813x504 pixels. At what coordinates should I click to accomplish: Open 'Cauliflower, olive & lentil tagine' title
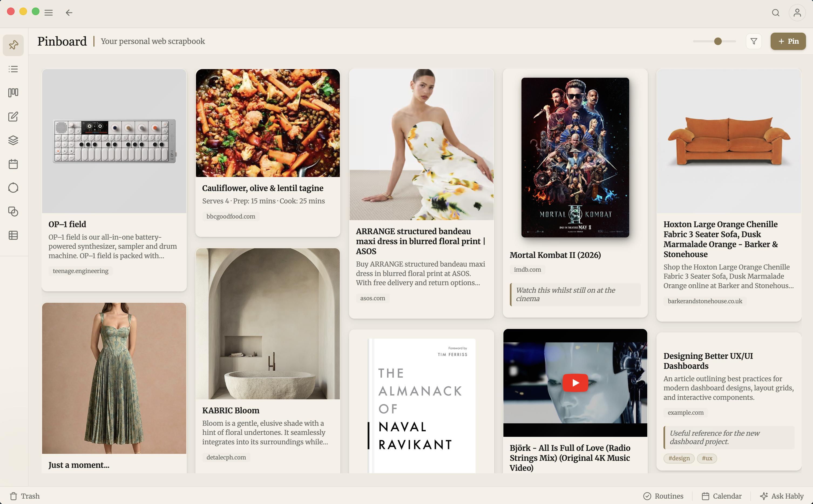263,188
